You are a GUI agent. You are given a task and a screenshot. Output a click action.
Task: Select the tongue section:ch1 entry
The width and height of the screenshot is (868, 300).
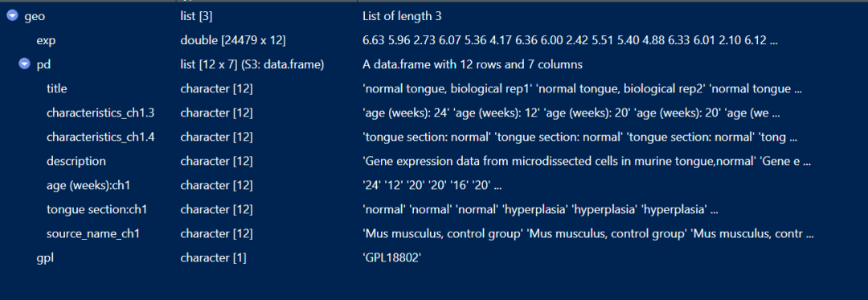[96, 210]
